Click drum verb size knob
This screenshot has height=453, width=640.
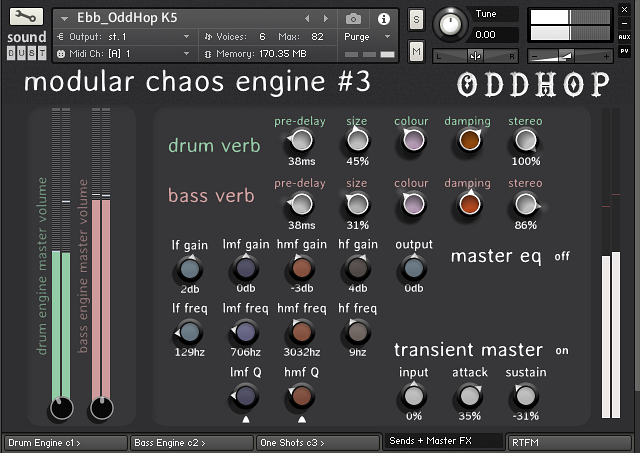tap(358, 140)
